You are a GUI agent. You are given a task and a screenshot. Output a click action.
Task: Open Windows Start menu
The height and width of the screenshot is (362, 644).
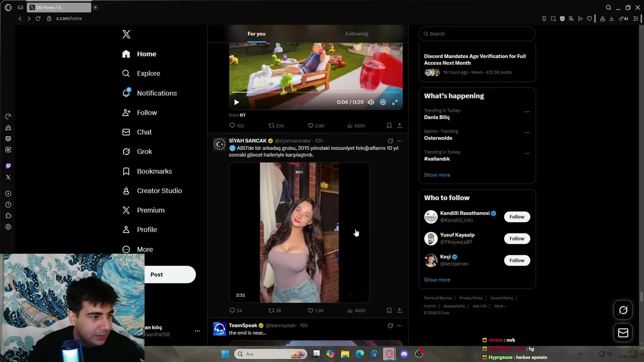coord(225,354)
